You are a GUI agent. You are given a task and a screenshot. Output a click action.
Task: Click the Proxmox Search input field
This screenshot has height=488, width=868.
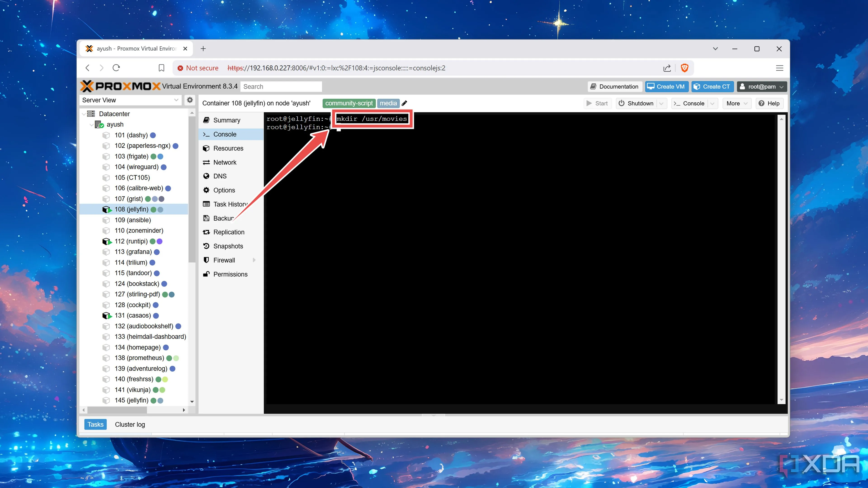tap(281, 87)
